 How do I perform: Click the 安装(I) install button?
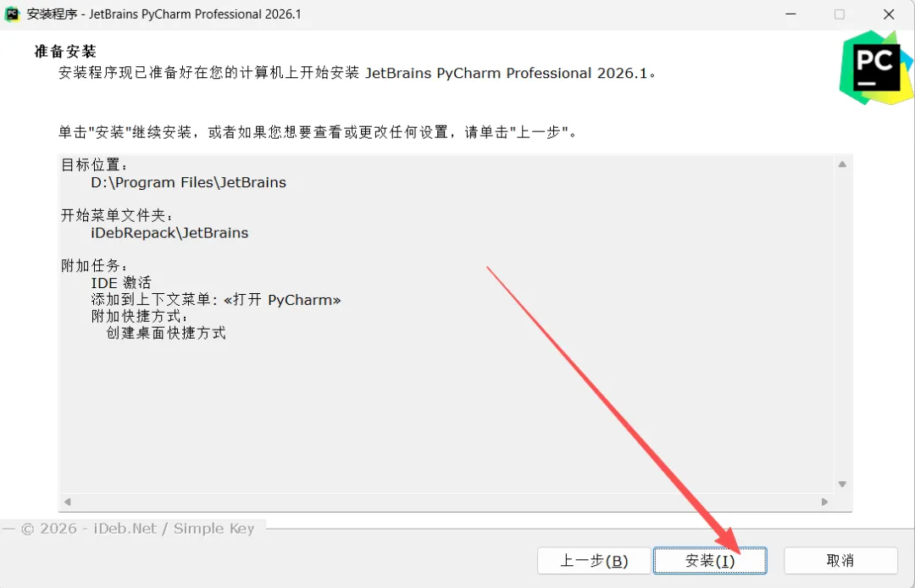tap(710, 561)
